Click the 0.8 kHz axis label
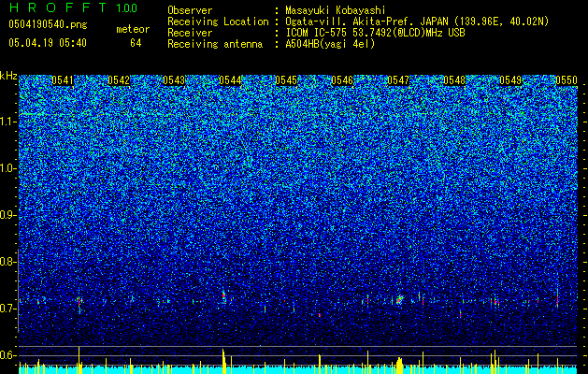Image resolution: width=588 pixels, height=374 pixels. tap(8, 262)
